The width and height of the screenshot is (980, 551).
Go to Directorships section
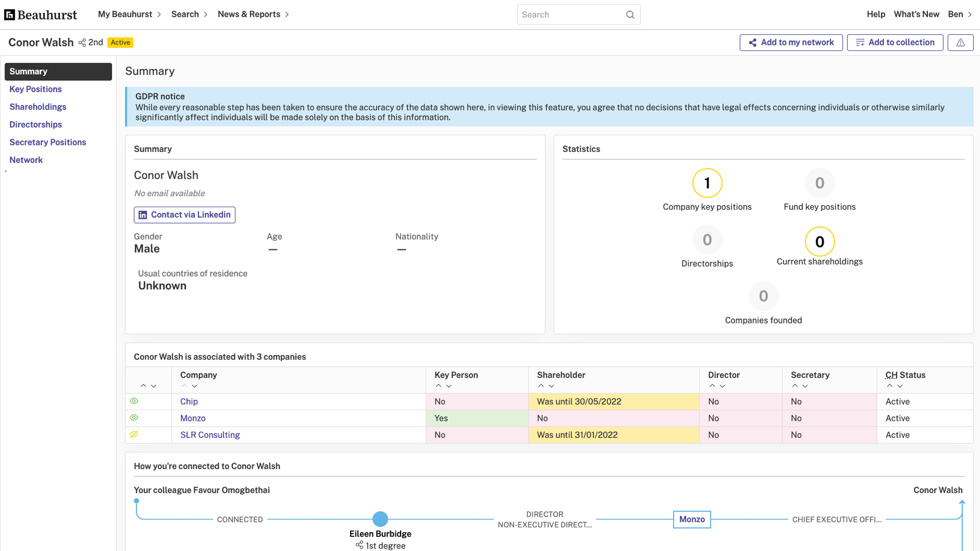(x=35, y=124)
